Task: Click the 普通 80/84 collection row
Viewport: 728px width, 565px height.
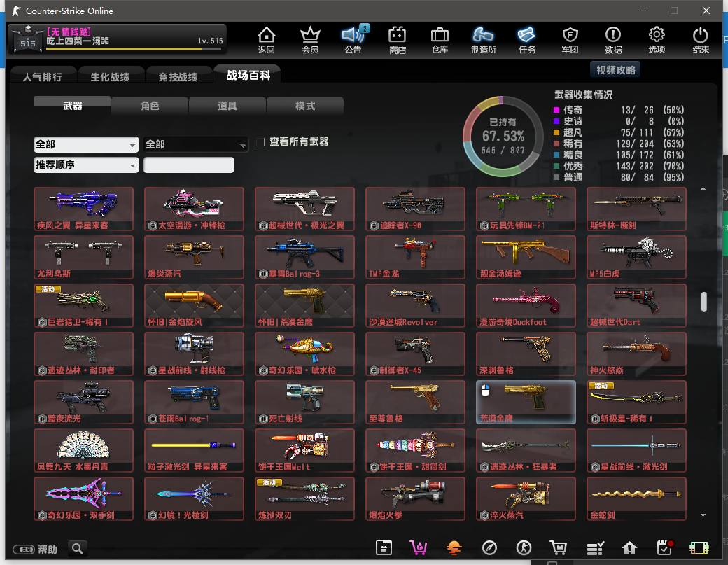Action: 618,177
